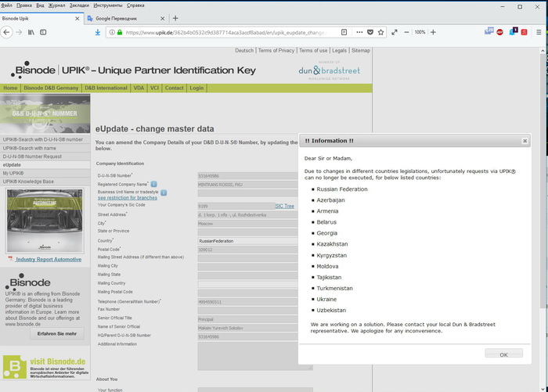Open the SIC Tree link
The height and width of the screenshot is (392, 548).
[x=284, y=206]
